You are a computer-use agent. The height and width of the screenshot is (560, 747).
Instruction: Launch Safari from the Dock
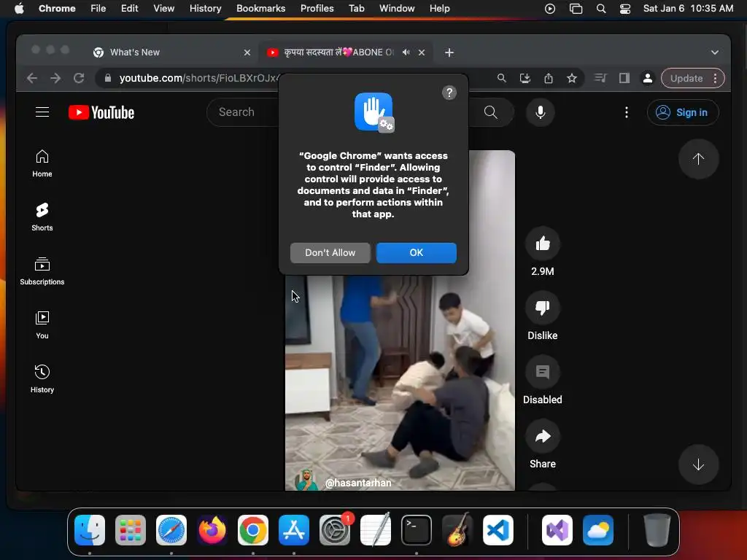(x=171, y=530)
